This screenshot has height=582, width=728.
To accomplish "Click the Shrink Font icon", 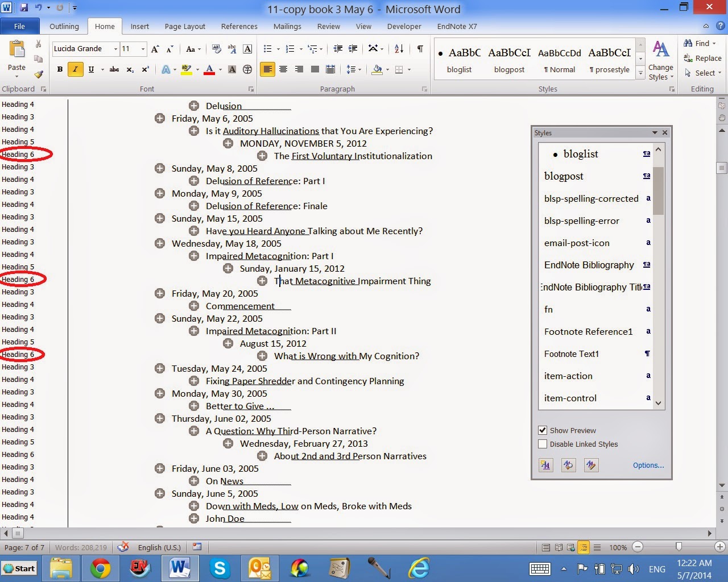I will [x=169, y=49].
